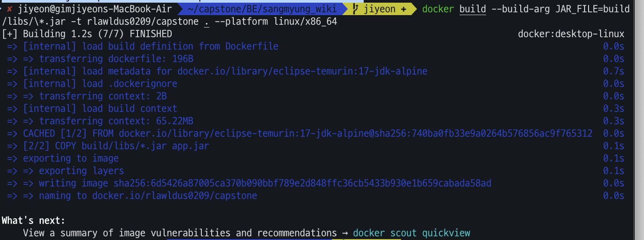Screen dimensions: 644x240
Task: Click 'rlawldus0209/capstone' tag in command line
Action: click(x=143, y=21)
